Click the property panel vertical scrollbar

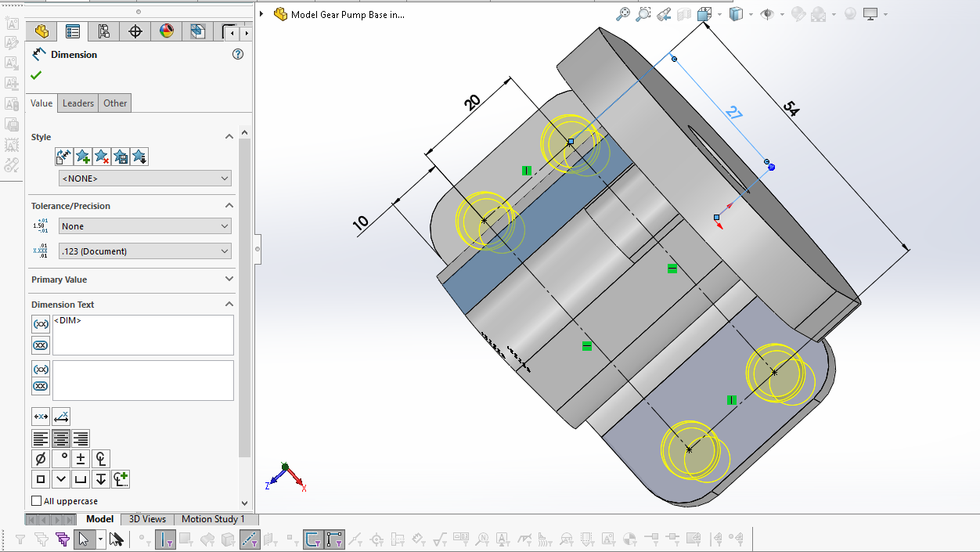[245, 298]
